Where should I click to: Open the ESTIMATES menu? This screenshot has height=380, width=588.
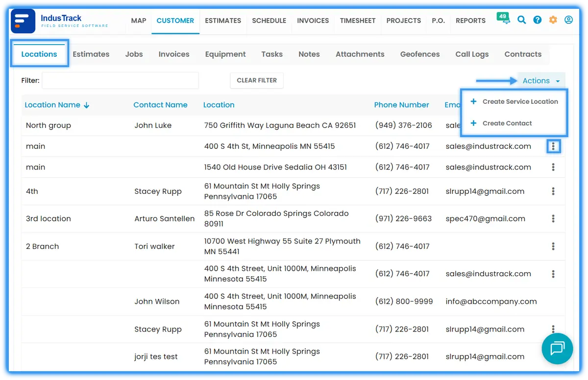[223, 21]
